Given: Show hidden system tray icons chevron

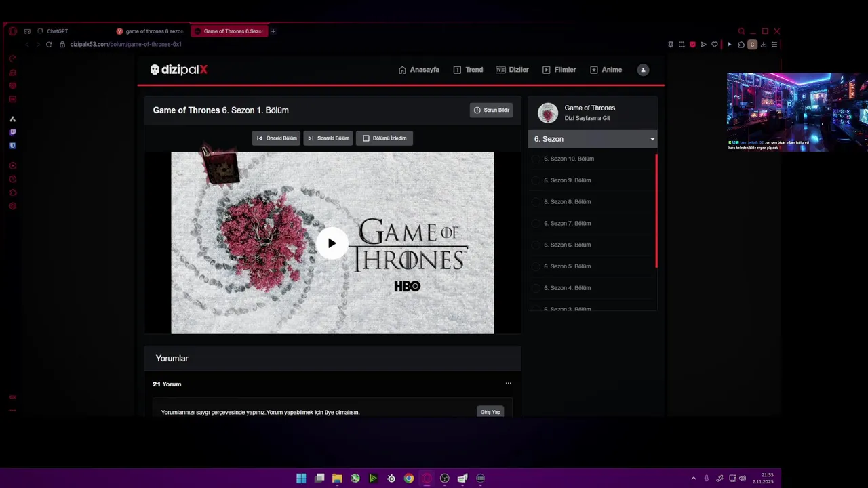Looking at the screenshot, I should pyautogui.click(x=693, y=479).
